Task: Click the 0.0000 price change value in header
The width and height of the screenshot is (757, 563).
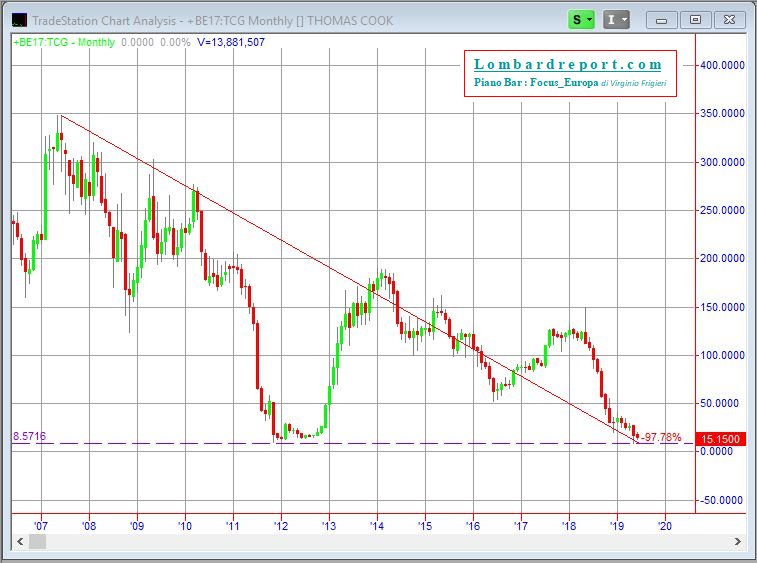Action: tap(138, 42)
